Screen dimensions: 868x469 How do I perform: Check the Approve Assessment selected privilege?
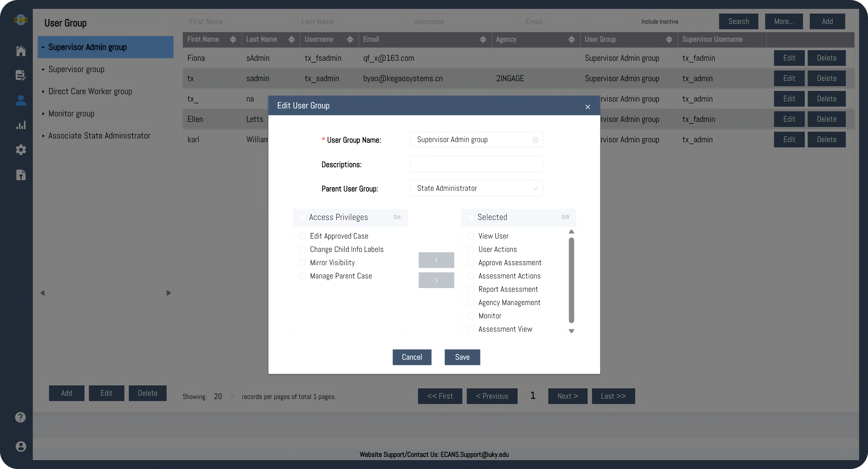coord(471,263)
